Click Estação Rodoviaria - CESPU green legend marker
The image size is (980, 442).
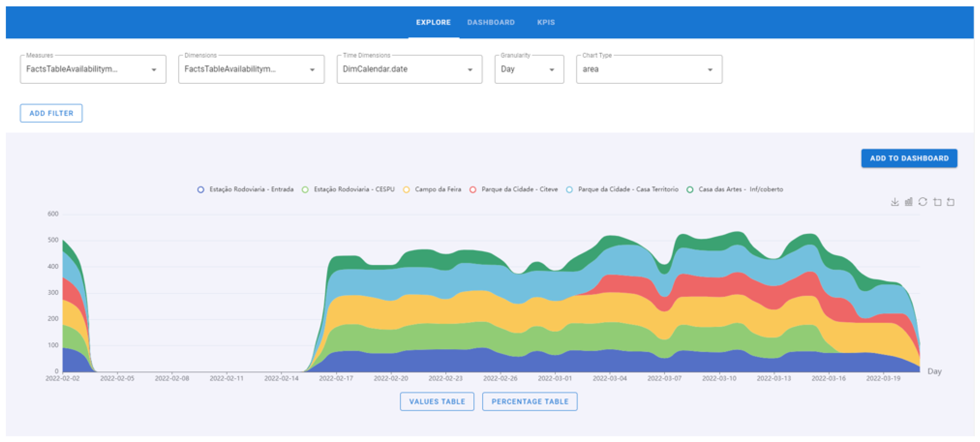click(305, 190)
